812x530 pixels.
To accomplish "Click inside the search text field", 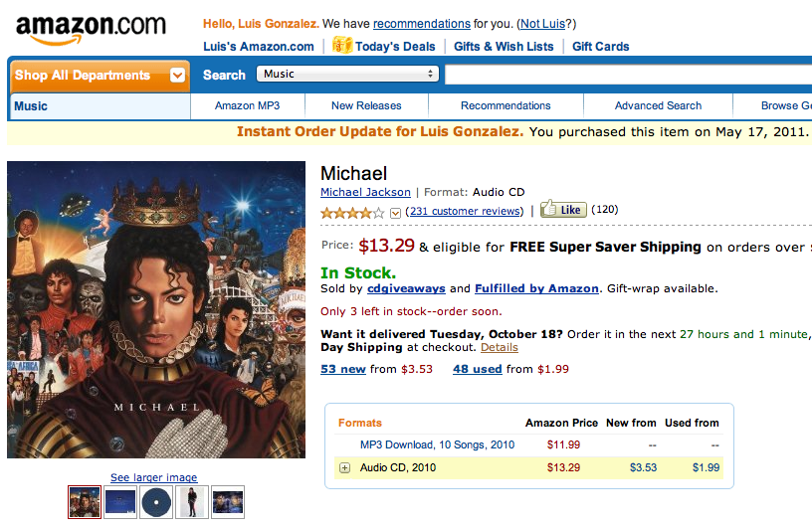I will coord(627,74).
